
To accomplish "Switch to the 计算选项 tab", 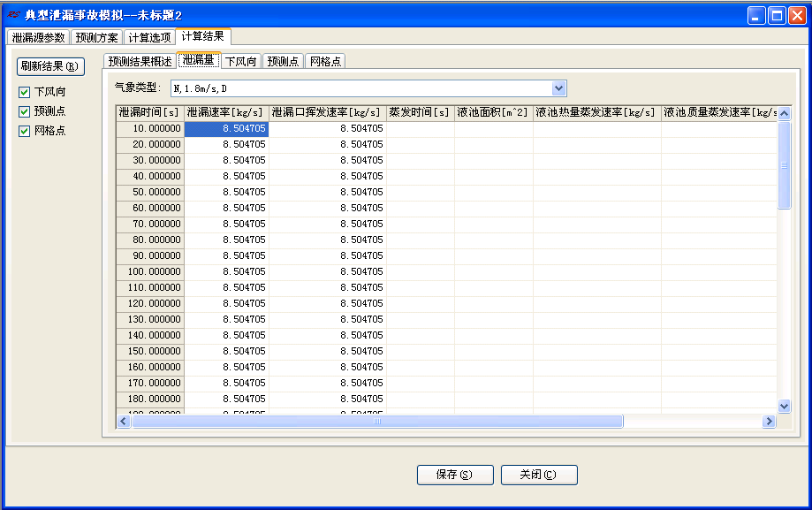I will (x=149, y=37).
